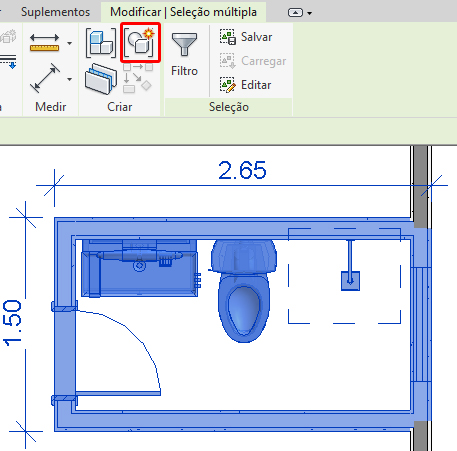Click the Seleção panel label
This screenshot has height=451, width=457.
point(229,107)
